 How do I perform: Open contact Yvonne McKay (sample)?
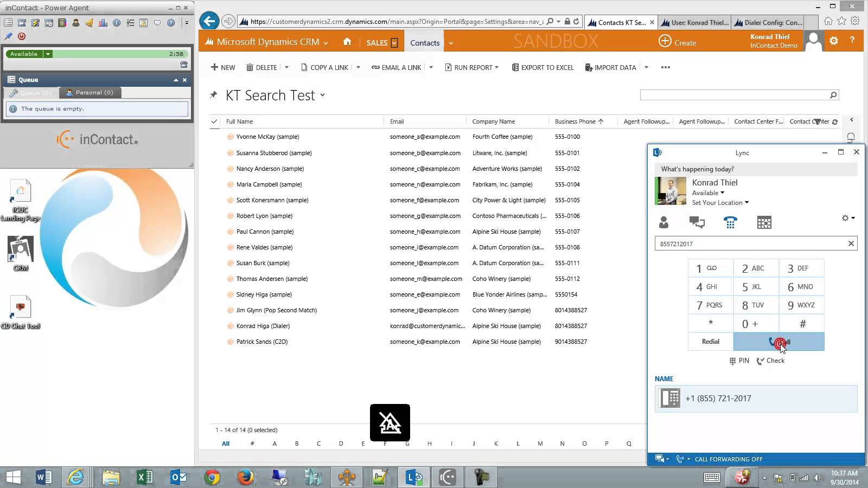[267, 137]
